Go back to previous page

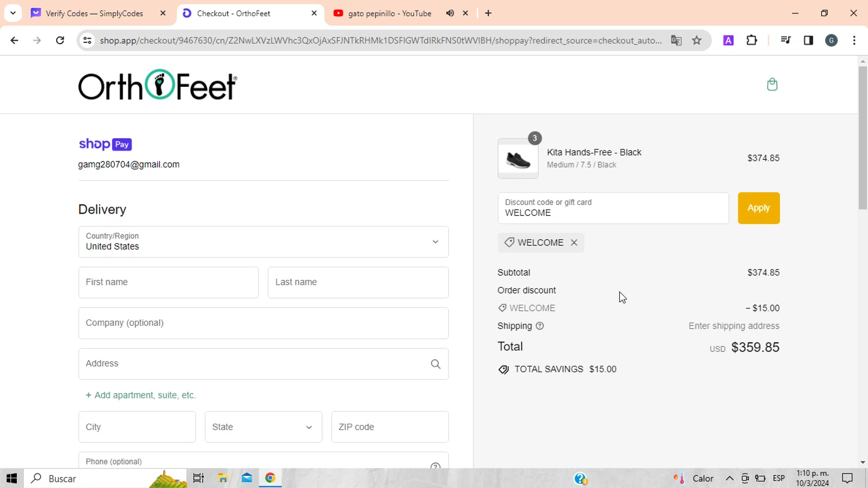[x=14, y=41]
